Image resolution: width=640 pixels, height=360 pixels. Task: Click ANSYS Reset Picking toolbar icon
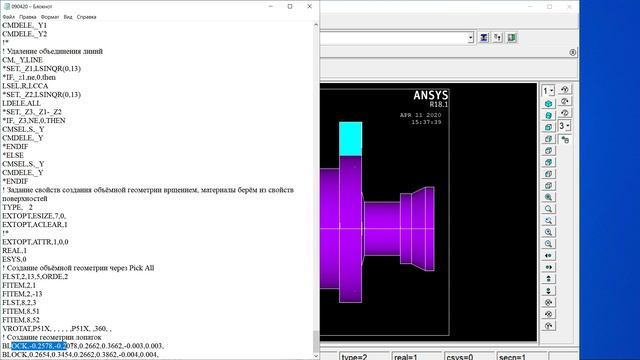[x=498, y=38]
